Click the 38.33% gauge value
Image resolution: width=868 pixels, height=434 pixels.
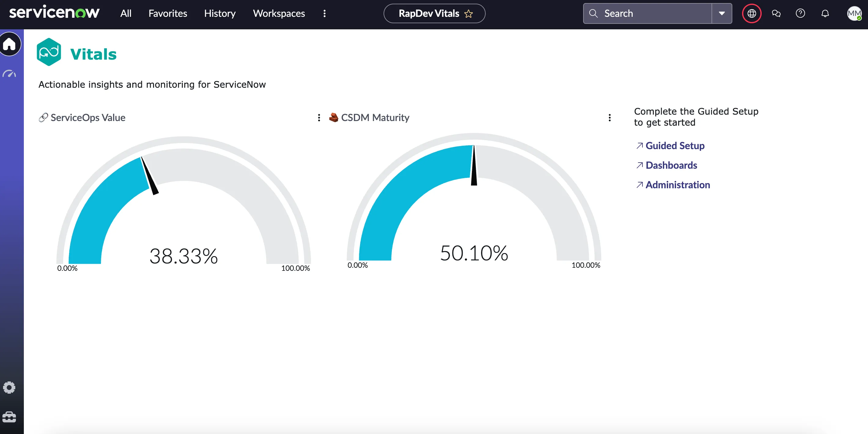[x=184, y=256]
